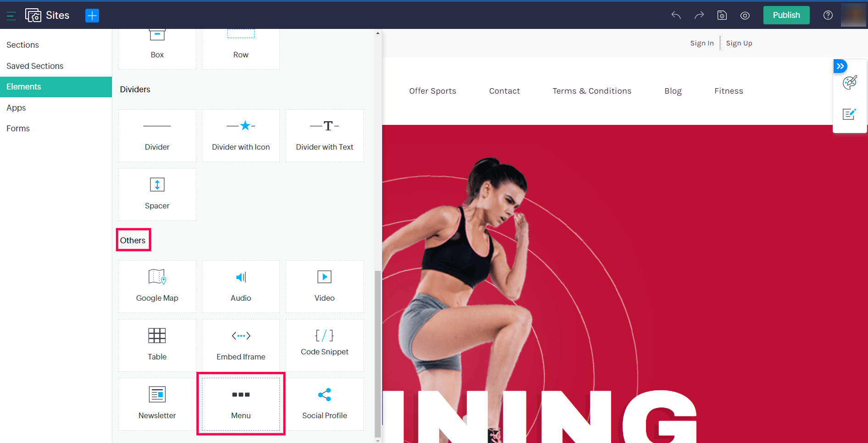Open the Saved Sections tab
This screenshot has height=443, width=868.
pos(56,66)
